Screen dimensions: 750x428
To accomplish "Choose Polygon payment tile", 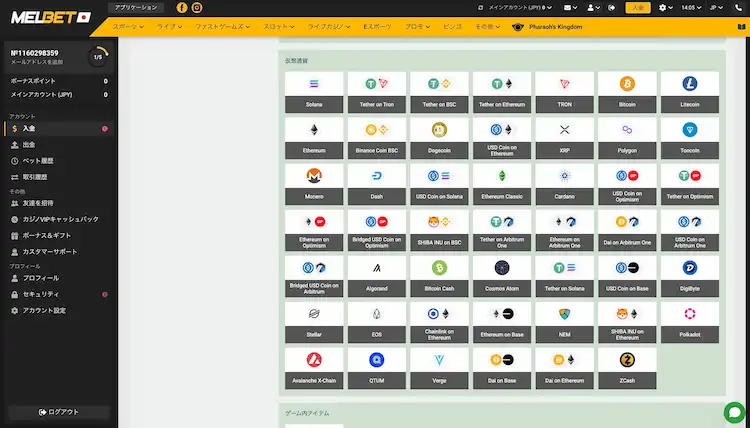I will 627,138.
